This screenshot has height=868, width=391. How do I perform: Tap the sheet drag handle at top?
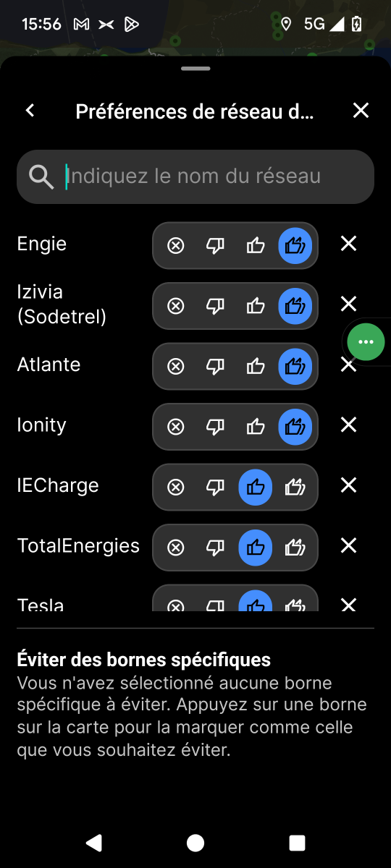195,69
